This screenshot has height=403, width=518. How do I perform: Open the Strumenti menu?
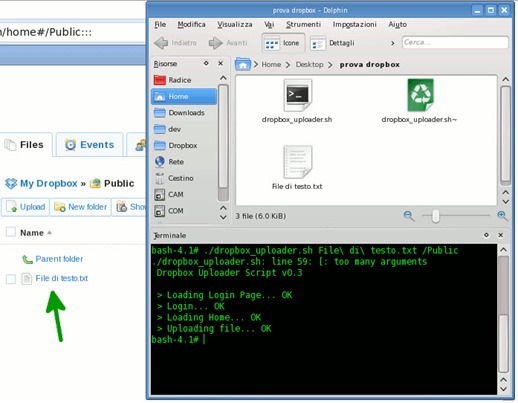tap(303, 24)
